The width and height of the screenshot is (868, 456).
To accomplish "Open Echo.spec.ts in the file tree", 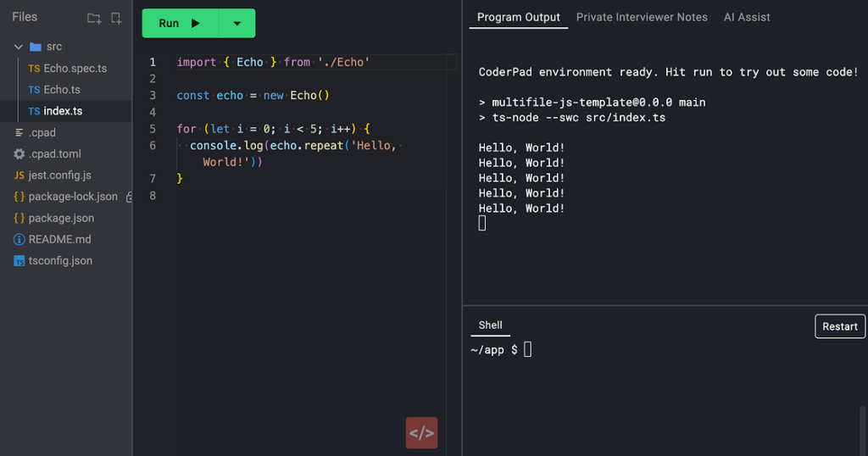I will pos(75,69).
